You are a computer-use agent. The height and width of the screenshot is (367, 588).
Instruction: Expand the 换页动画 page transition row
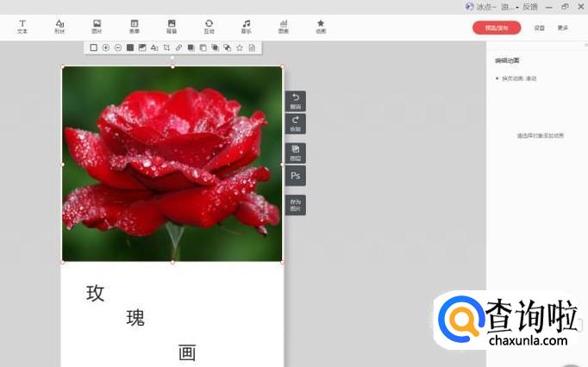[516, 78]
